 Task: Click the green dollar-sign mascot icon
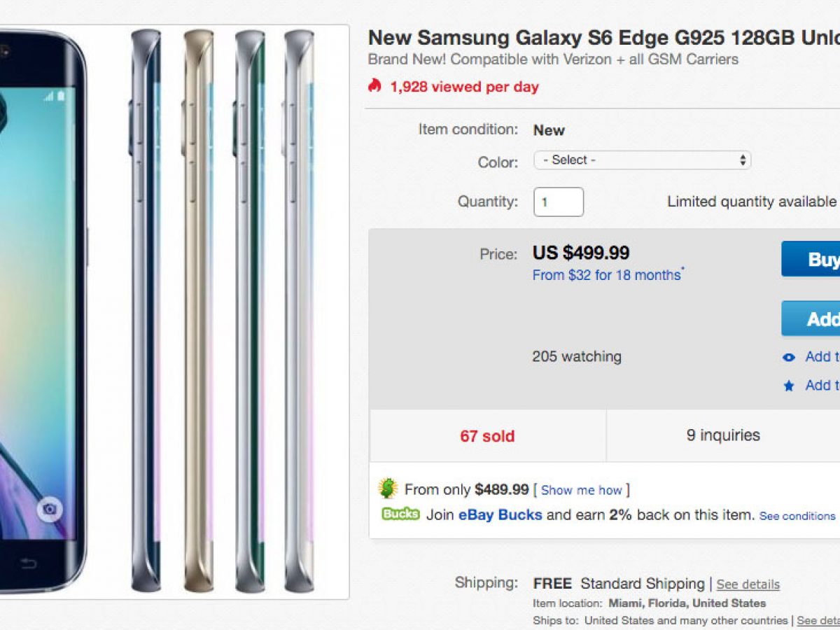(388, 489)
